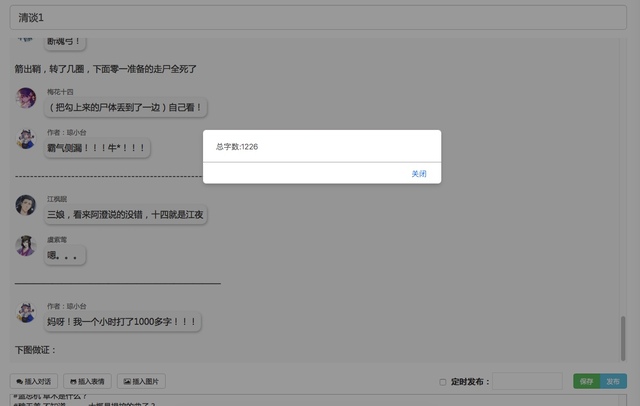Click the speech bubble icon on 插入对话
This screenshot has width=640, height=406.
(x=20, y=382)
